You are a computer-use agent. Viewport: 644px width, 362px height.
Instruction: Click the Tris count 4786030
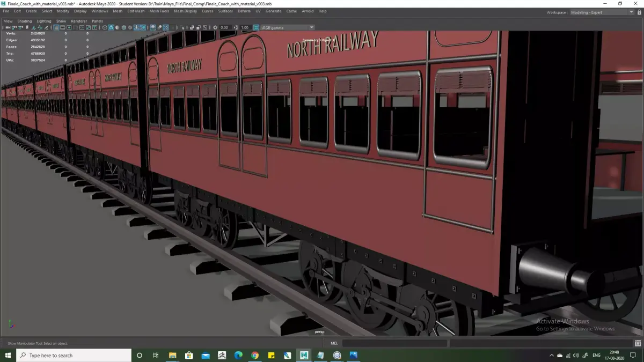tap(38, 53)
